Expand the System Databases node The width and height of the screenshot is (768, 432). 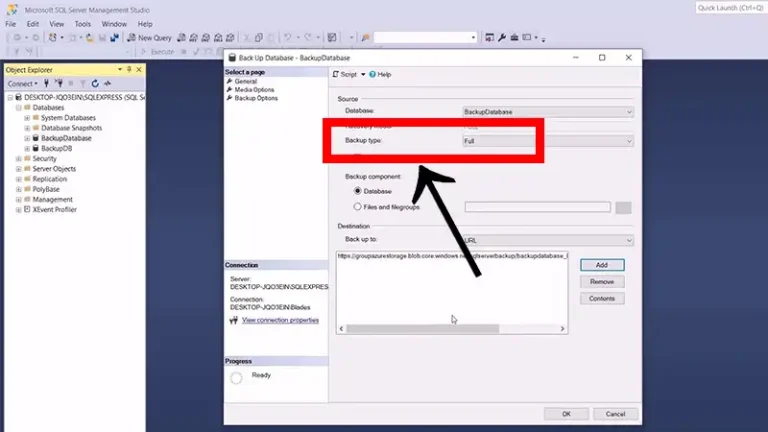coord(27,118)
